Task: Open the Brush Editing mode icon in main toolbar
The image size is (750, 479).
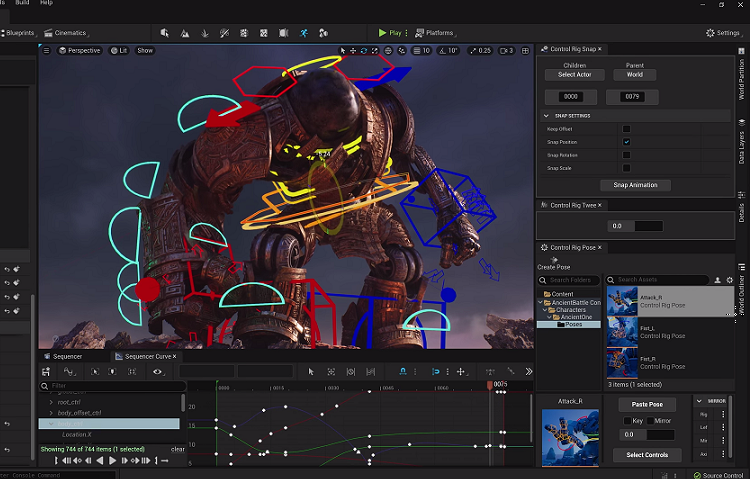Action: click(284, 33)
